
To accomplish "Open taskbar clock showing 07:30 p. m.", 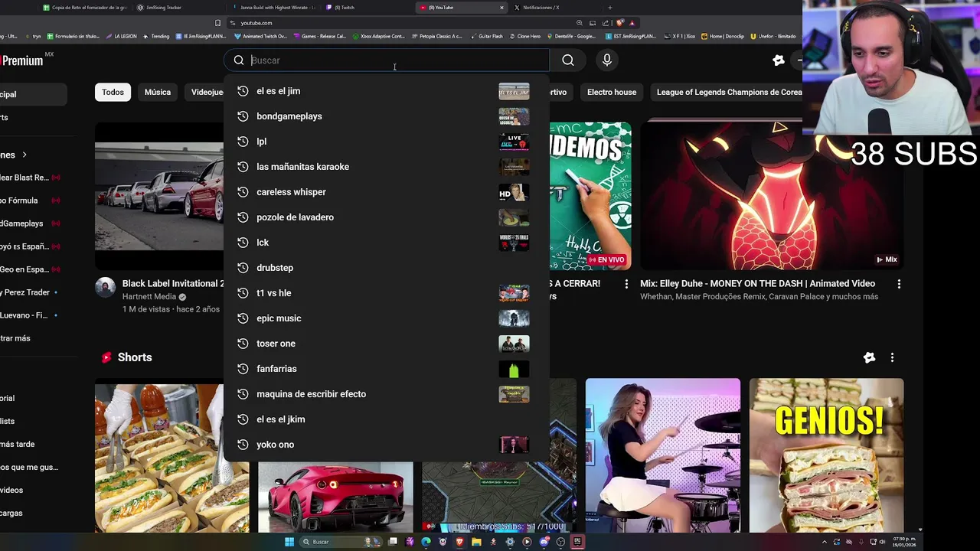I will pos(903,542).
